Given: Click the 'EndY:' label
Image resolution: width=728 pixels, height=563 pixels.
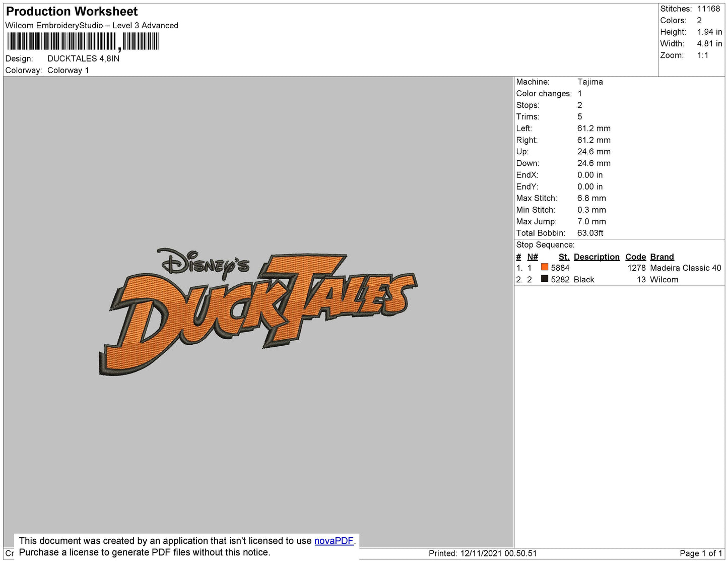Looking at the screenshot, I should coord(527,186).
